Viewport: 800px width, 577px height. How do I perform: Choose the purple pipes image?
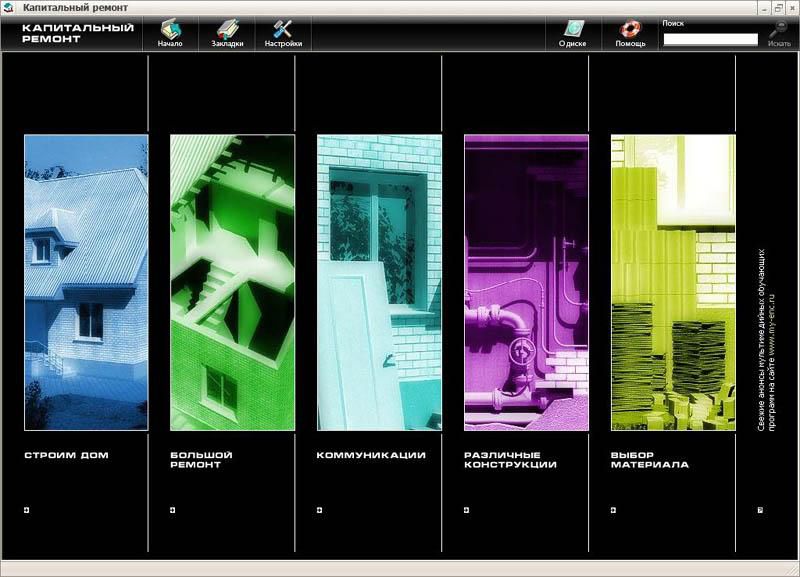[x=526, y=282]
